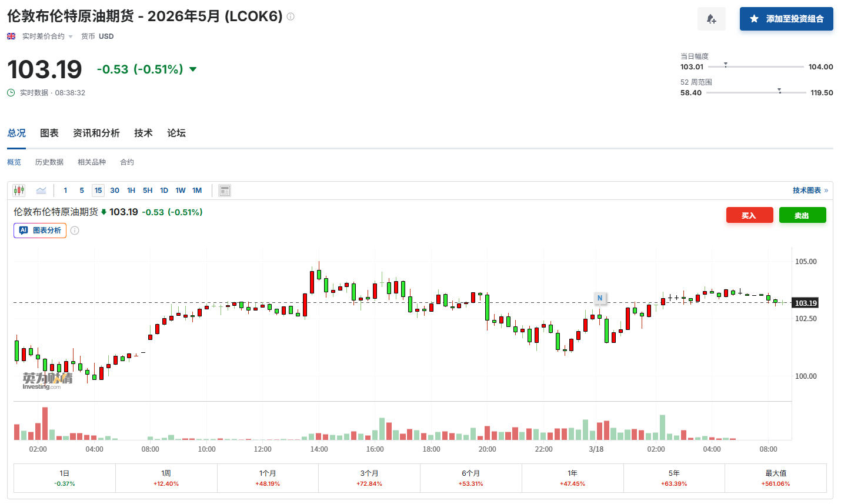Viewport: 841px width, 504px height.
Task: Switch to candlestick chart type
Action: point(19,191)
